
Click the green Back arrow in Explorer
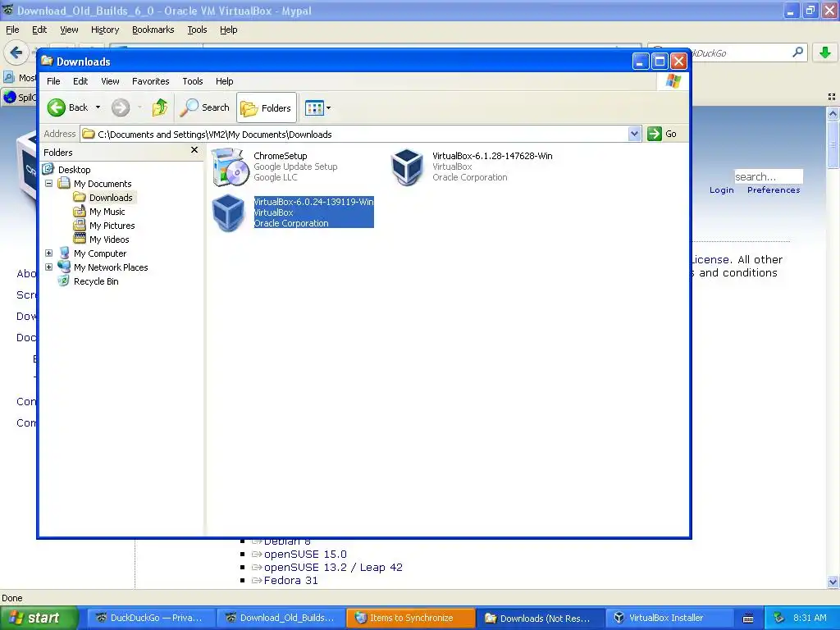point(57,107)
